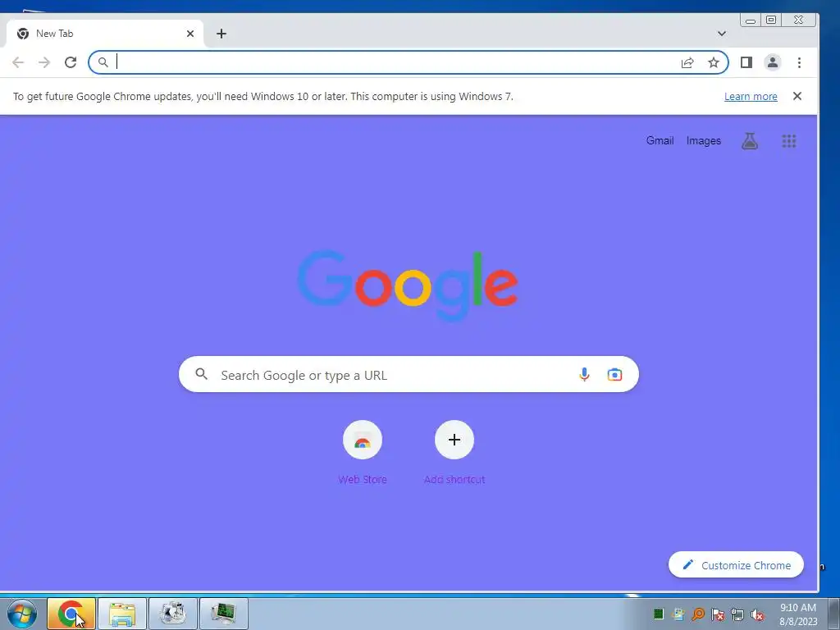
Task: Expand the tab search chevron
Action: [x=722, y=34]
